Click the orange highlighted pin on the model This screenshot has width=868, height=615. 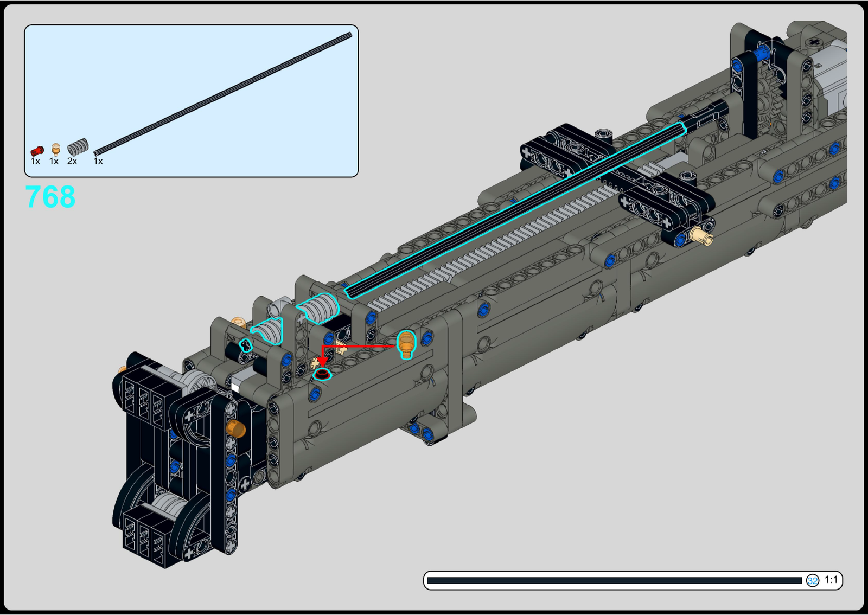(x=406, y=344)
